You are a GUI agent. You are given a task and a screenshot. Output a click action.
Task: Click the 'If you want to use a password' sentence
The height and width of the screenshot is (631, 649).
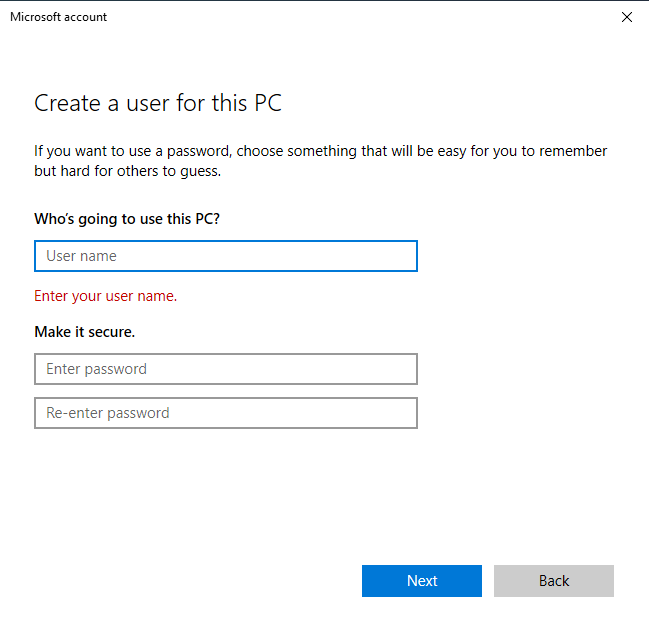pyautogui.click(x=320, y=151)
